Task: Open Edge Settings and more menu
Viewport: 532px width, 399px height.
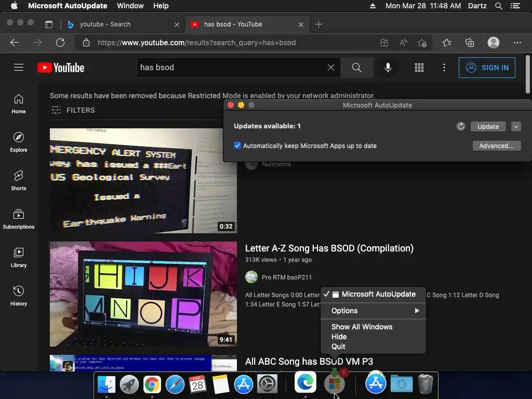Action: [x=517, y=43]
